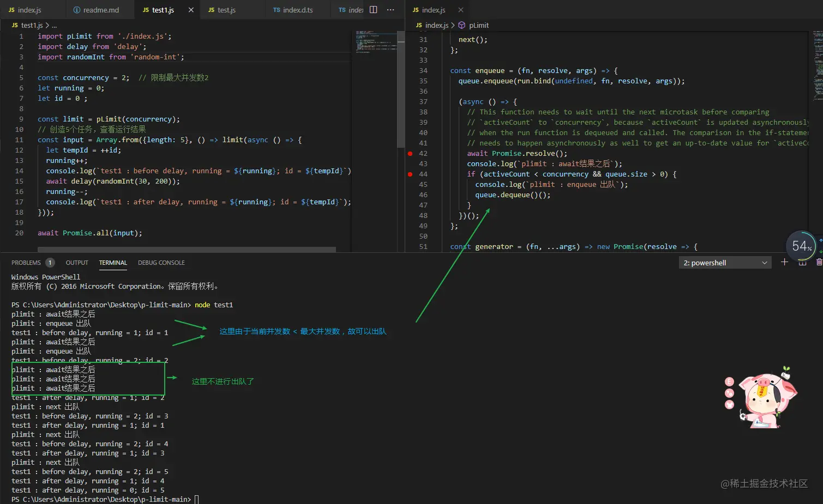Screen dimensions: 823x504
Task: Click 'node test1' command in terminal
Action: (214, 305)
